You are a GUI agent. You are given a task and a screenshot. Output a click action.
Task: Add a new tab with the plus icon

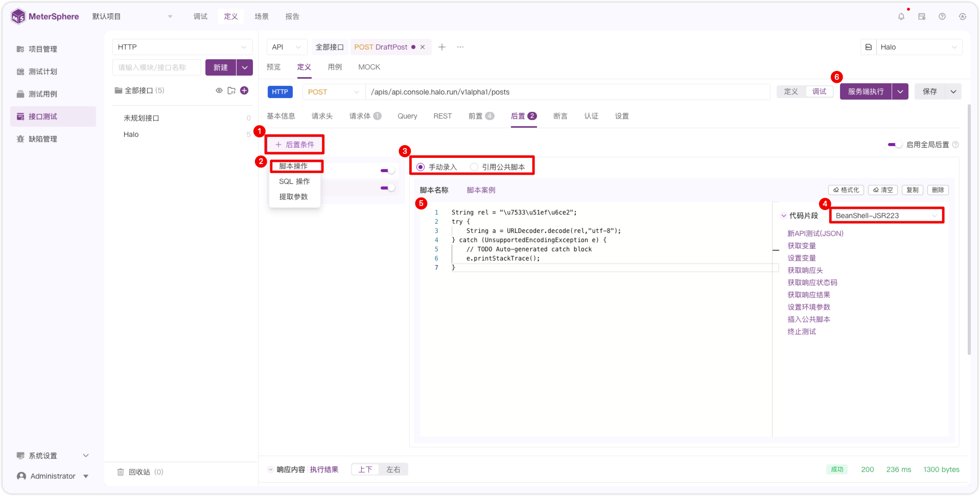[x=442, y=47]
